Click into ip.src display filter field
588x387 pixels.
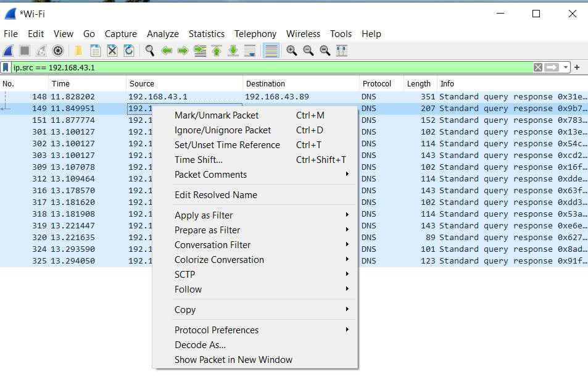click(272, 67)
